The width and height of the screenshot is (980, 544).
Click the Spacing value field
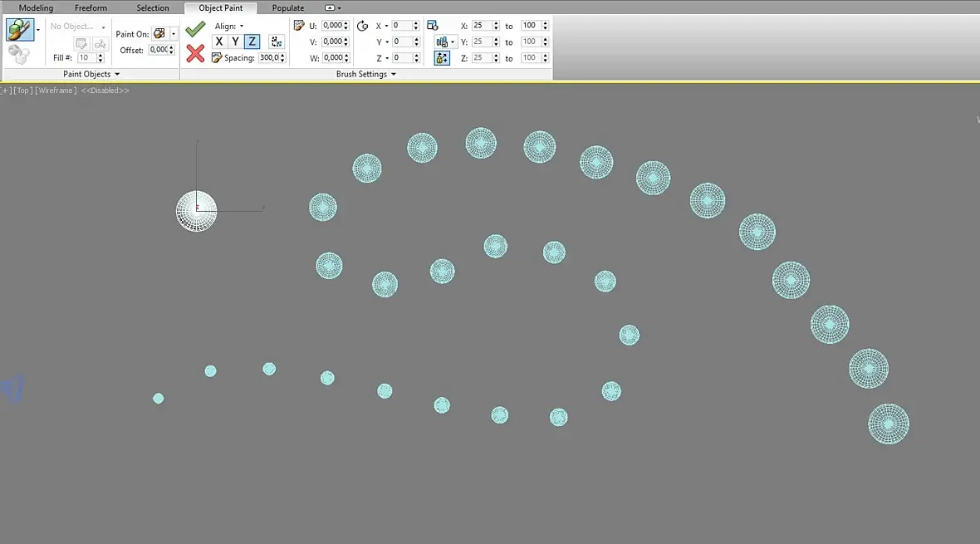[x=269, y=57]
